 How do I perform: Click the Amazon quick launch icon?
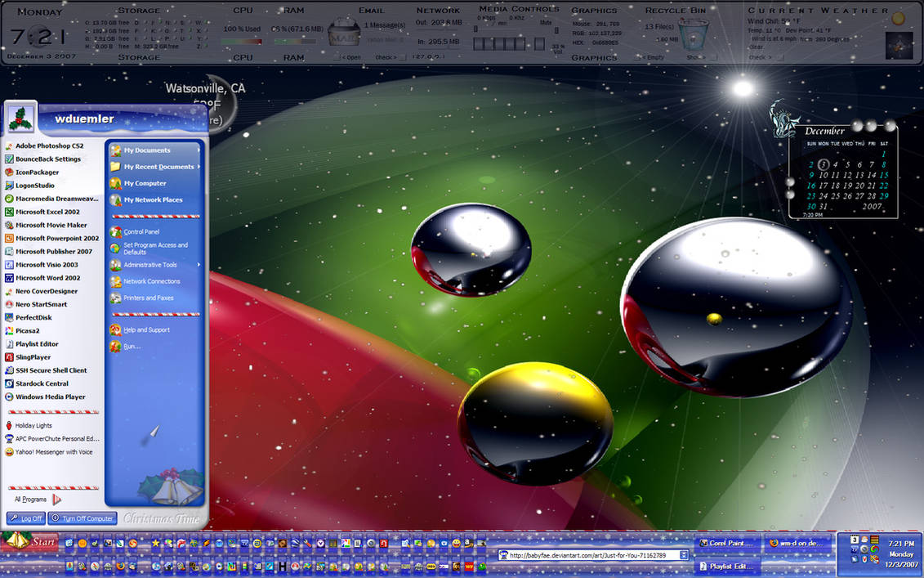[468, 543]
